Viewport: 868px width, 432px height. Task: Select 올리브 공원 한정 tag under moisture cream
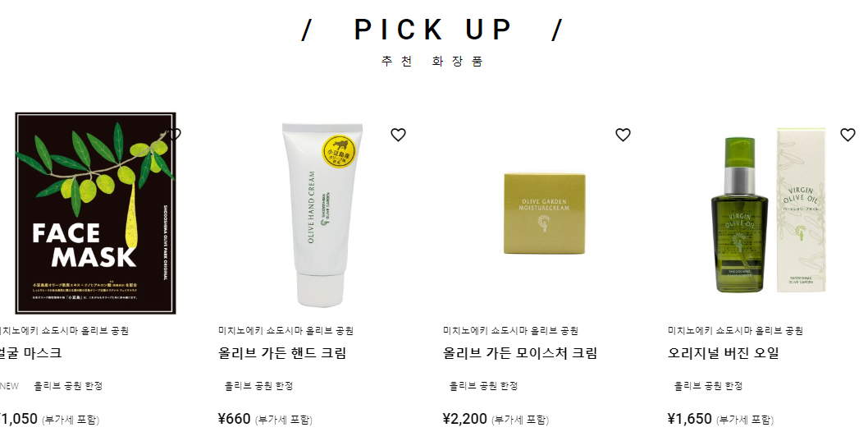coord(483,386)
